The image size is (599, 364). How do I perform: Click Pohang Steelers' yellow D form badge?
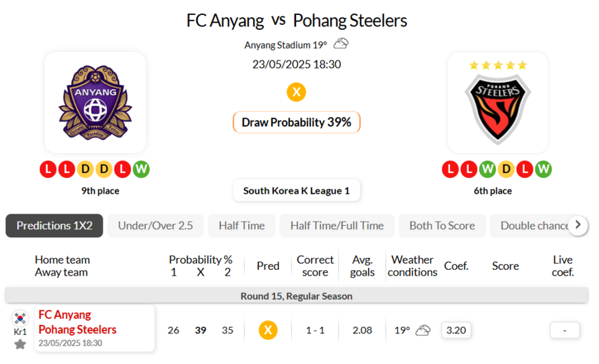tap(506, 170)
